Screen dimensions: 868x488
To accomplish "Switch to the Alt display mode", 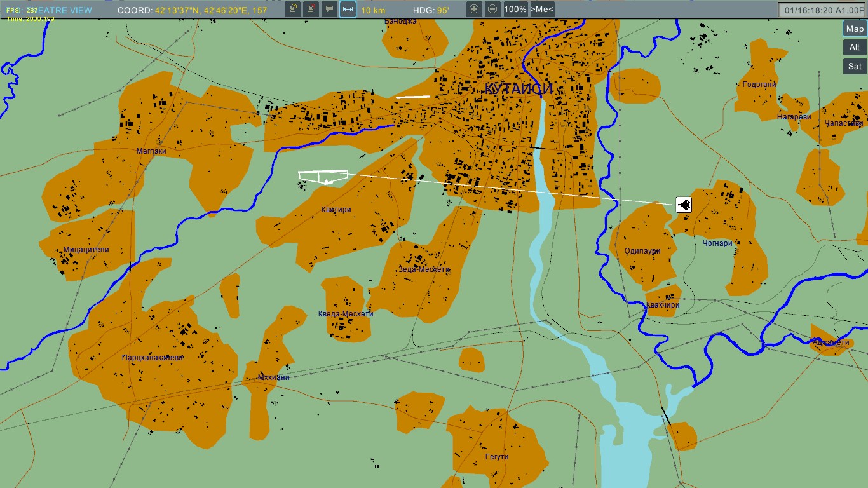I will [x=855, y=47].
